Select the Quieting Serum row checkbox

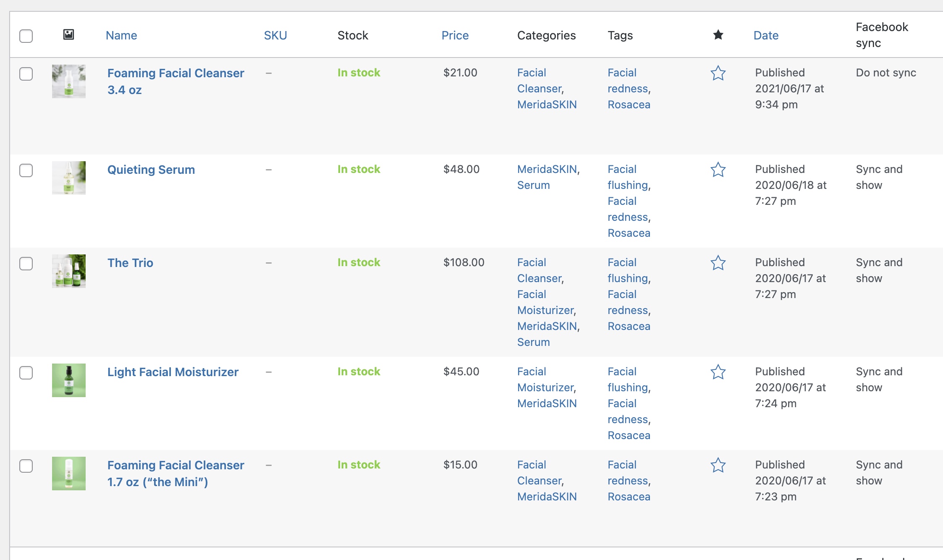(26, 170)
